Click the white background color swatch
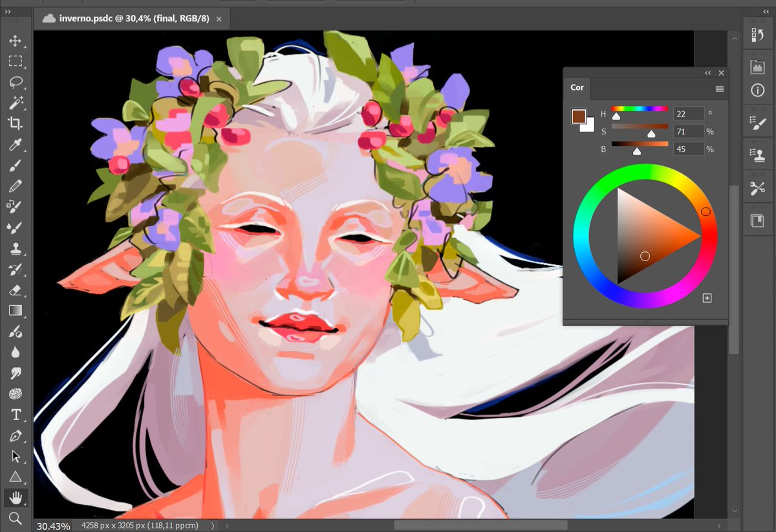Viewport: 776px width, 532px height. 589,127
